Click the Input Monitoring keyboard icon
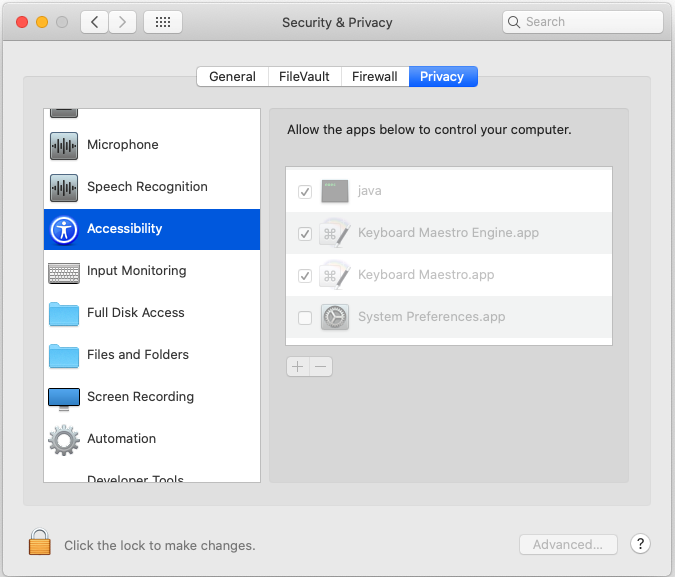The height and width of the screenshot is (577, 675). [64, 271]
